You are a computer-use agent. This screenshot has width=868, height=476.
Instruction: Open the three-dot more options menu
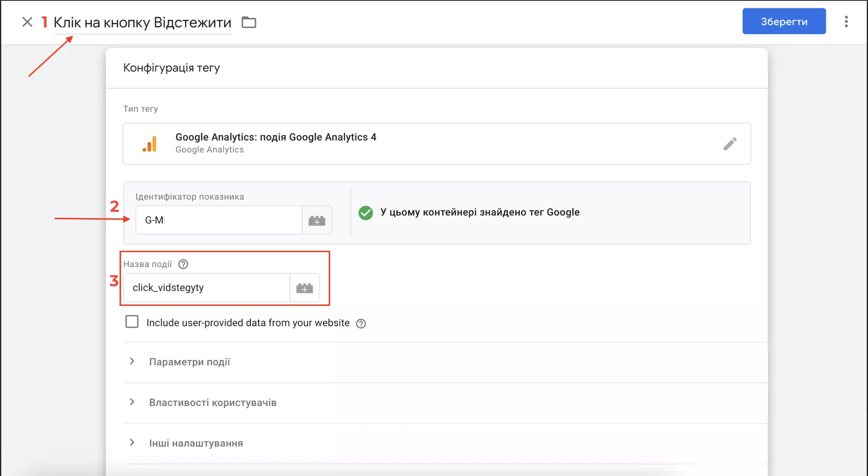846,22
